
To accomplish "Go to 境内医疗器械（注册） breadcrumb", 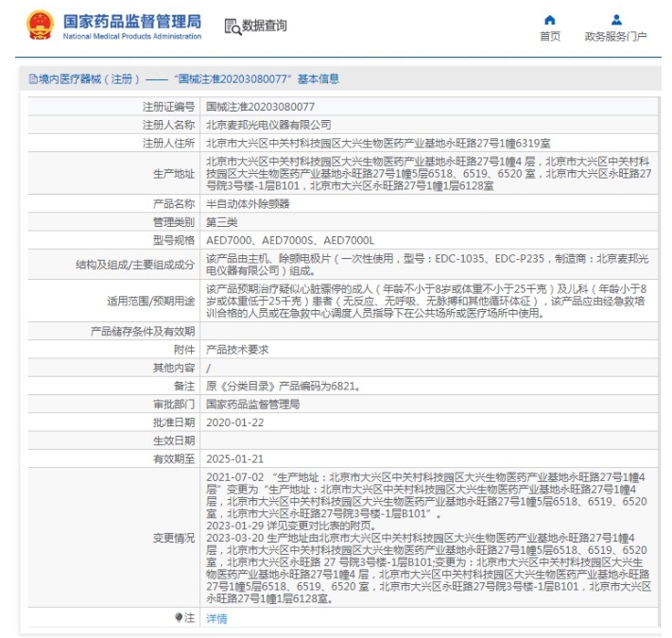I will pos(88,79).
